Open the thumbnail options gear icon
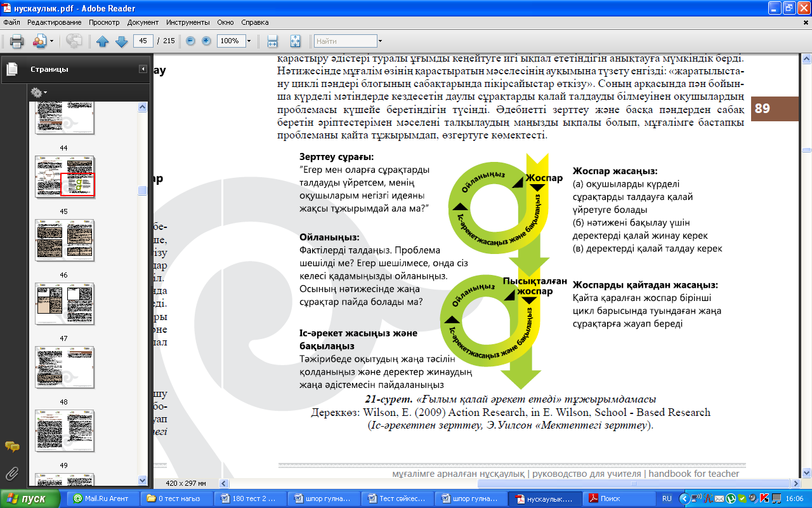 tap(36, 92)
